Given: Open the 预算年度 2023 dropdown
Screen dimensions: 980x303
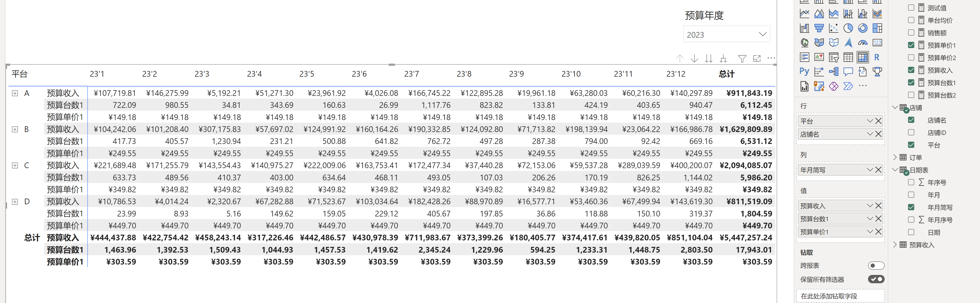Looking at the screenshot, I should coord(762,34).
